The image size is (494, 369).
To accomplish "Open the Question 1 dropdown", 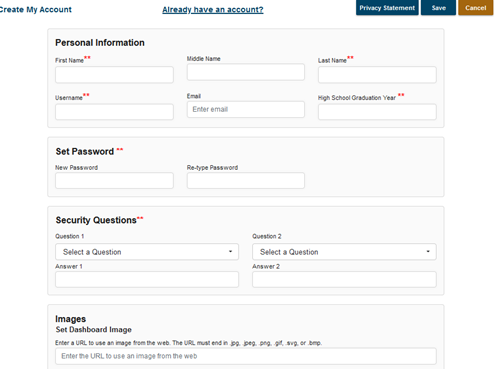I will [x=147, y=252].
